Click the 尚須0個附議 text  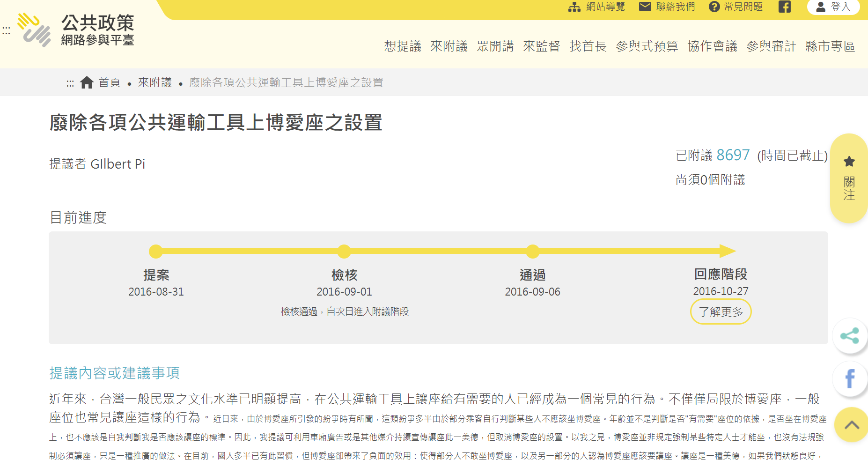point(710,180)
